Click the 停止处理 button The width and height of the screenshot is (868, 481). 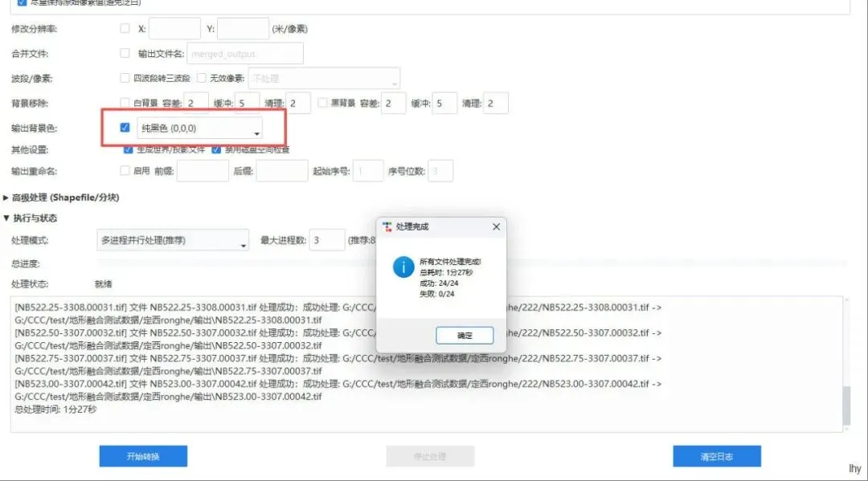click(x=430, y=456)
